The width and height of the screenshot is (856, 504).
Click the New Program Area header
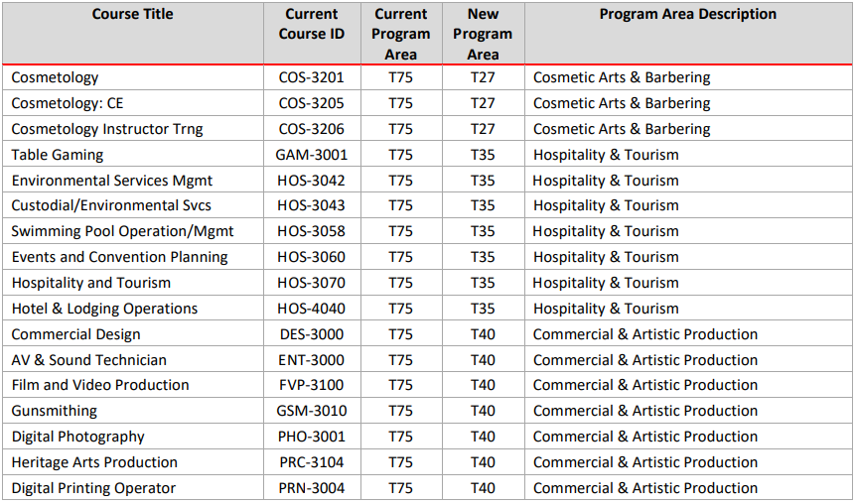click(483, 34)
